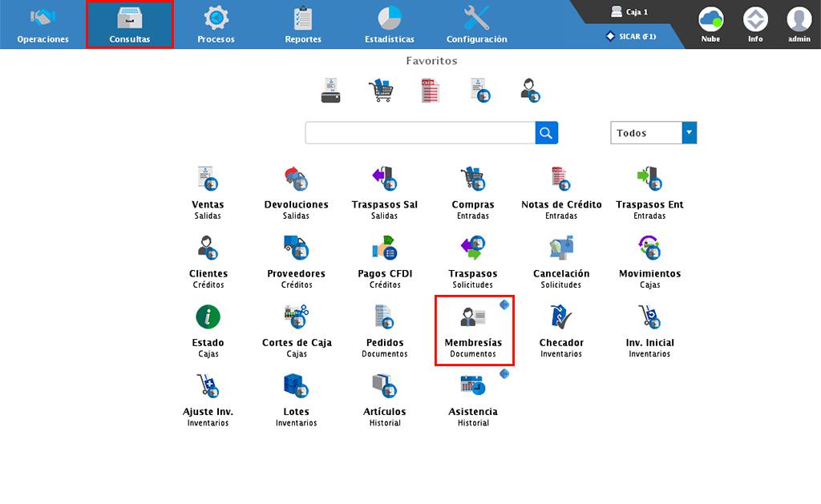Switch to the Reportes tab
Viewport: 821px width, 504px height.
click(303, 24)
